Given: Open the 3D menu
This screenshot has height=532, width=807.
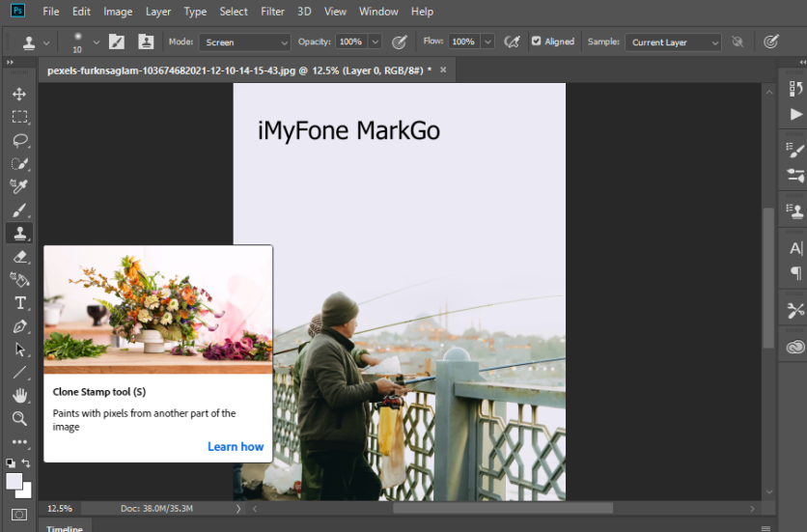Looking at the screenshot, I should [304, 12].
